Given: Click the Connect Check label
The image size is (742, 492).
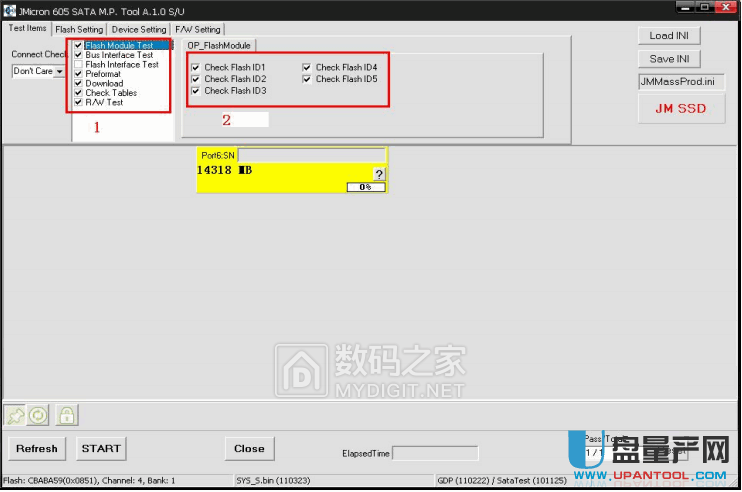Looking at the screenshot, I should (x=39, y=54).
